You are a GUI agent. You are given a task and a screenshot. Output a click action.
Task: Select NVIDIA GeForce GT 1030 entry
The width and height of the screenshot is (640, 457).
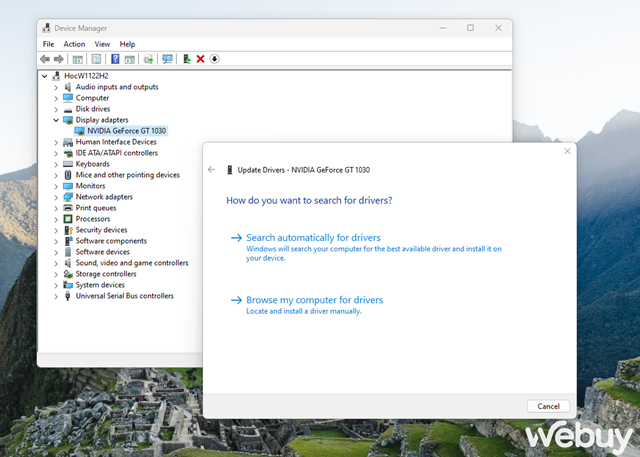[127, 131]
